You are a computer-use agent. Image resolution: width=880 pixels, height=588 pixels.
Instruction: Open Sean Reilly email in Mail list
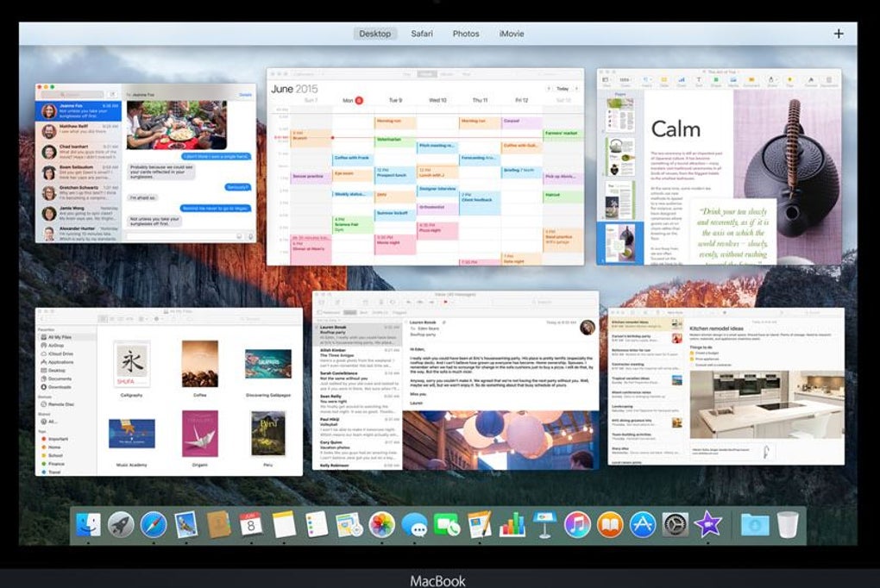click(x=359, y=404)
